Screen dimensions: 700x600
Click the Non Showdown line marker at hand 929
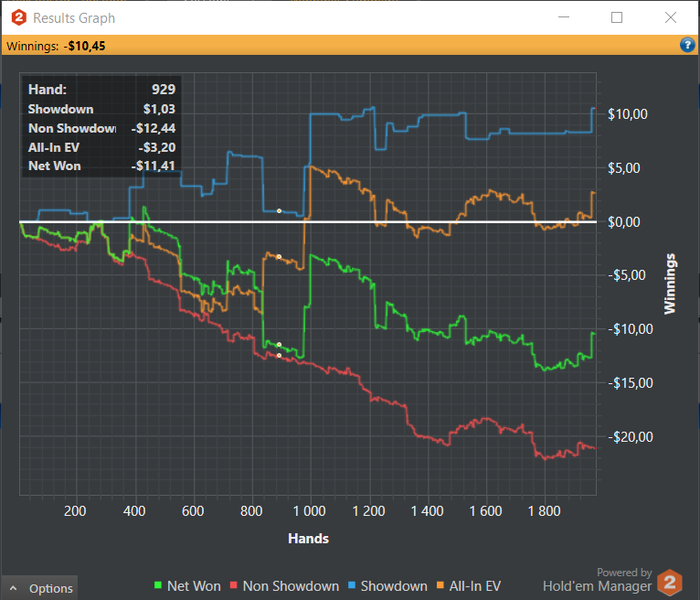279,355
